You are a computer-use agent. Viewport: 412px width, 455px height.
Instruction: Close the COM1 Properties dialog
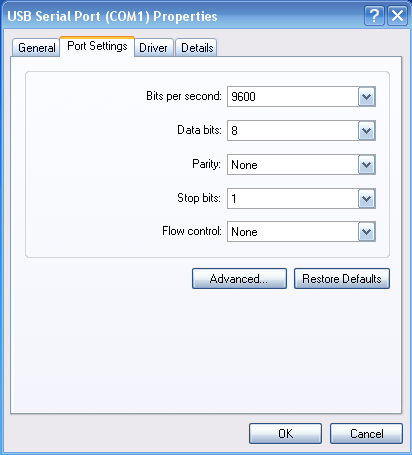tap(397, 16)
